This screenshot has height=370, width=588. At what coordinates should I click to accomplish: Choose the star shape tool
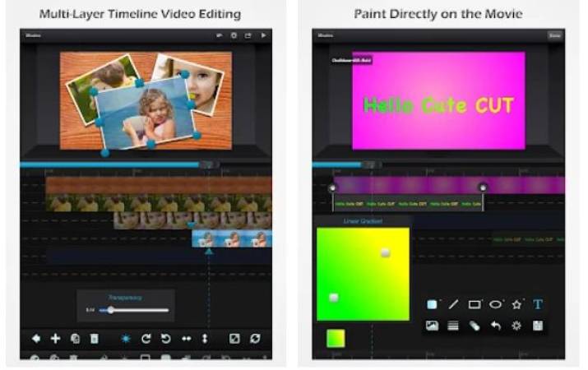[x=516, y=304]
